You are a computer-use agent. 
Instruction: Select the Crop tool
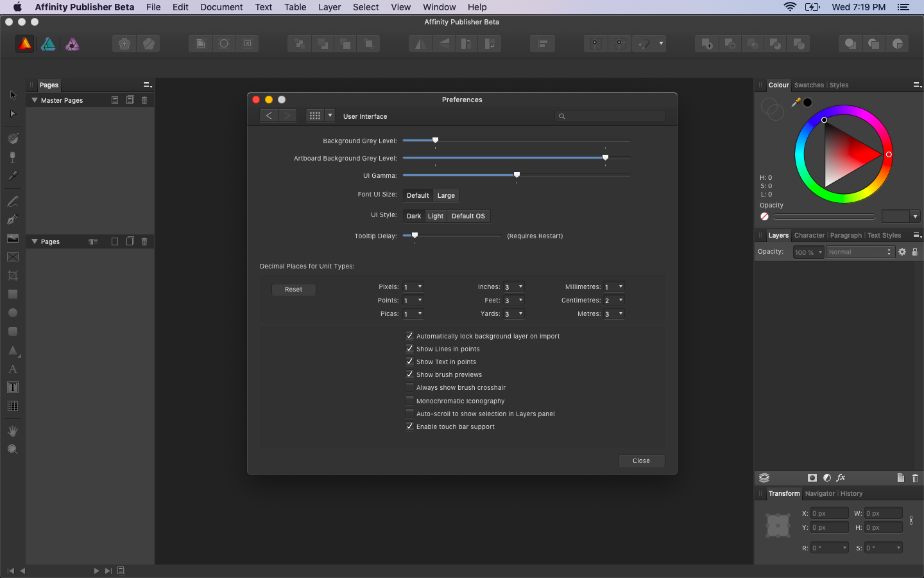point(13,276)
